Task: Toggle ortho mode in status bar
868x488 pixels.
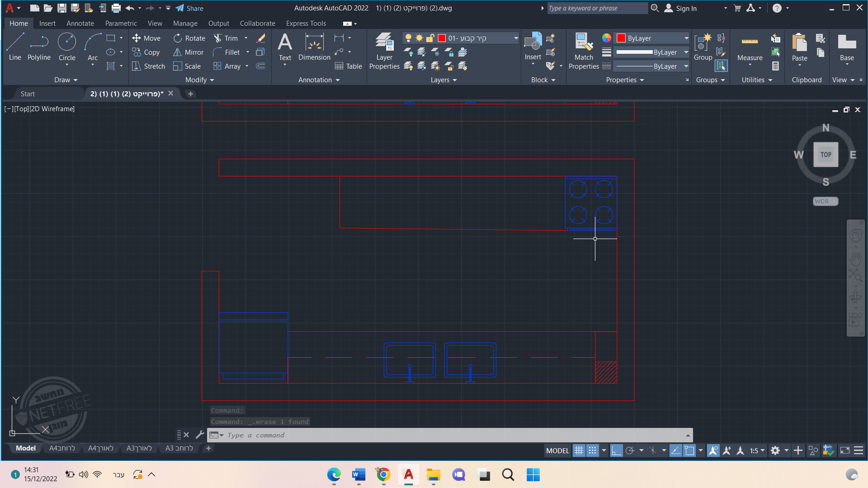Action: 616,450
